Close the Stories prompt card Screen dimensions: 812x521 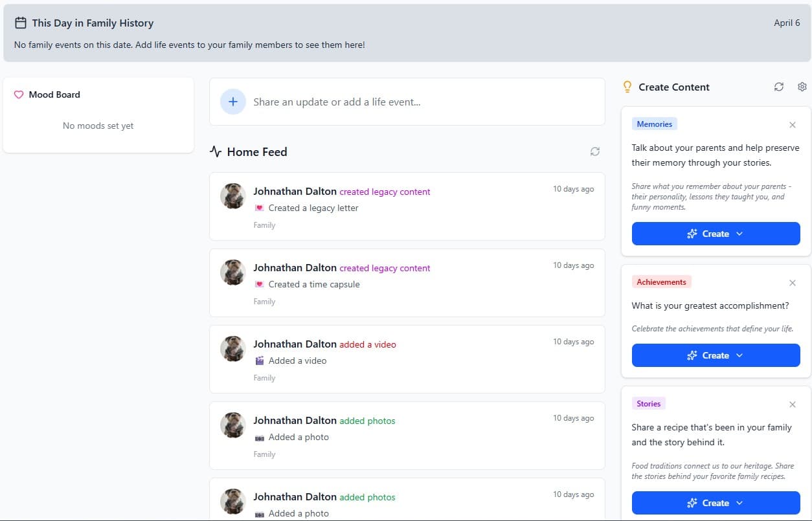[792, 405]
